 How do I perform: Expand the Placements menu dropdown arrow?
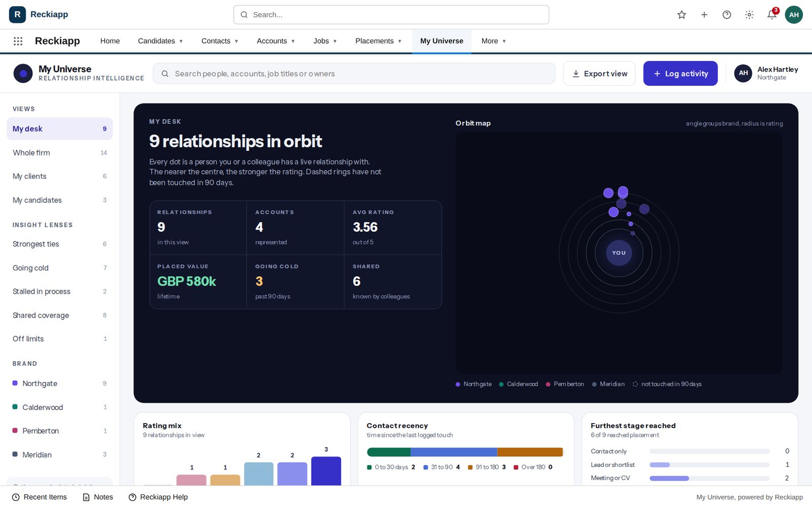tap(399, 41)
